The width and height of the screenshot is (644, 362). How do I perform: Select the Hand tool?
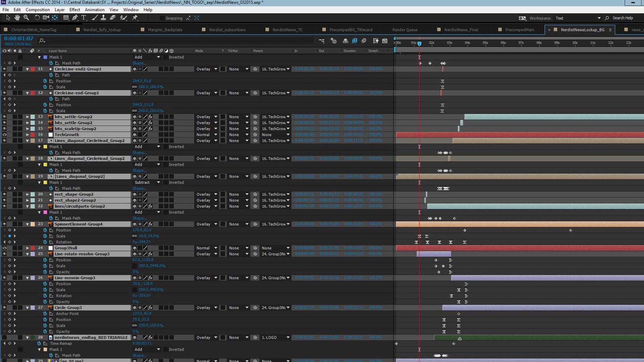pyautogui.click(x=17, y=18)
